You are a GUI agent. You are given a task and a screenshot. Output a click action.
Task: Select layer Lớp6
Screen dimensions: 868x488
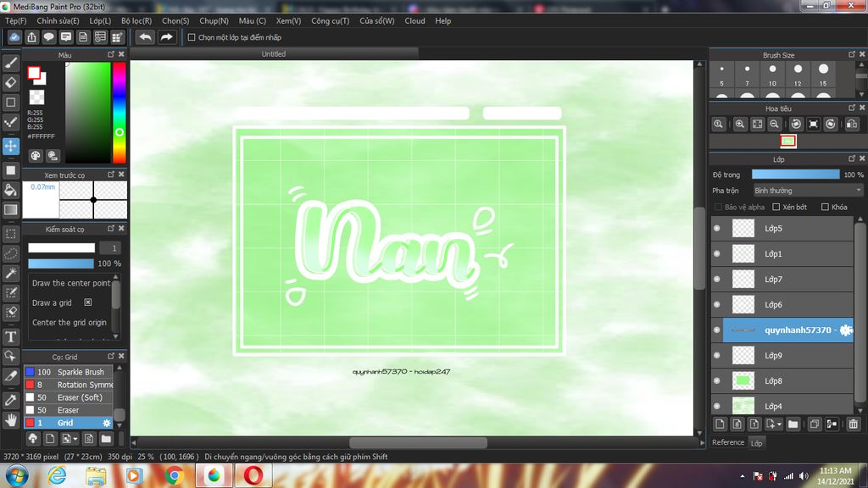[782, 304]
